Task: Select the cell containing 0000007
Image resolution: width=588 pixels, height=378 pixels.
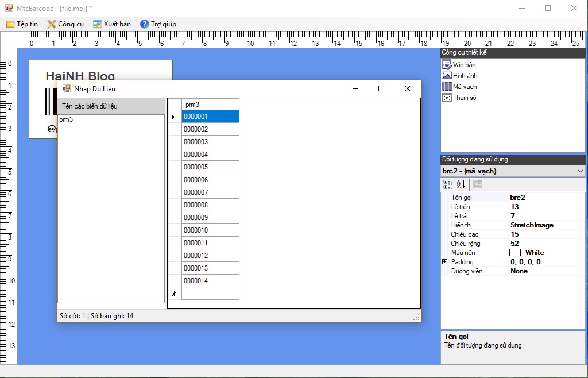Action: pos(210,192)
